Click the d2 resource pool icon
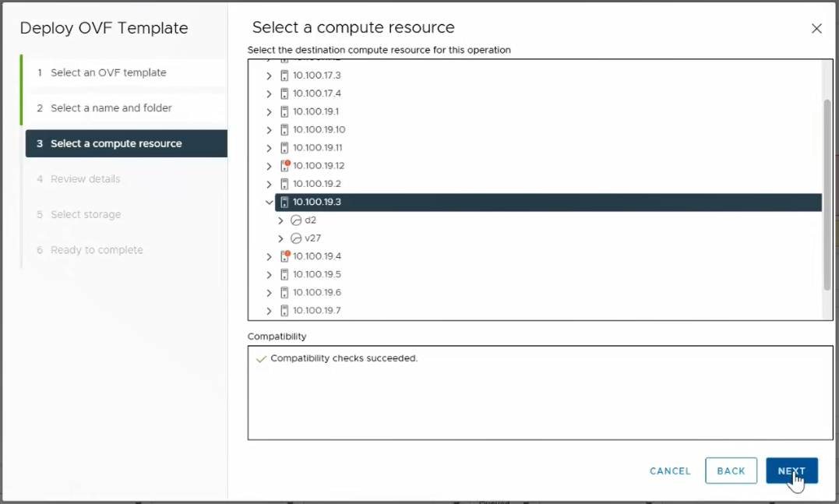Screen dimensions: 839x504 coord(296,220)
